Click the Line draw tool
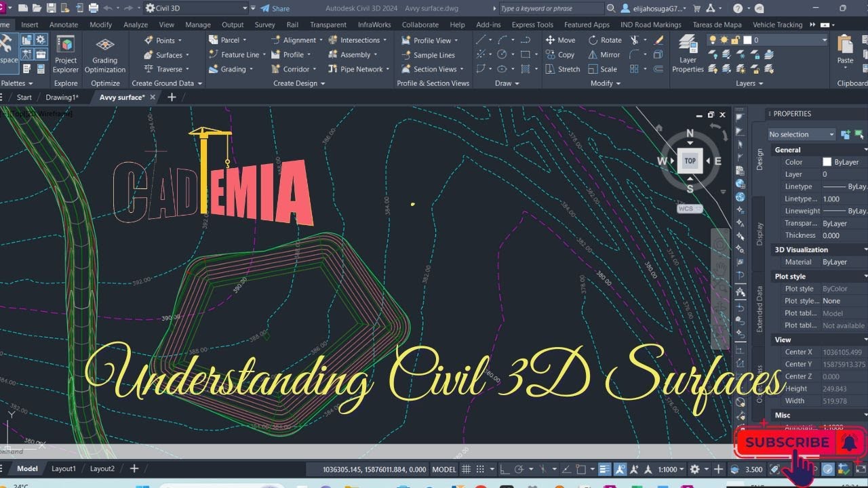This screenshot has height=488, width=868. tap(480, 40)
